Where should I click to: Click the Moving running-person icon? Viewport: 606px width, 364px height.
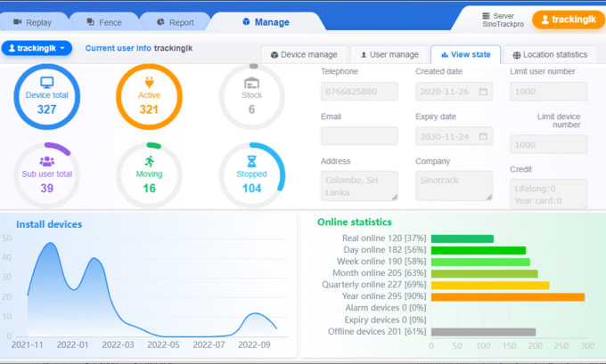(149, 161)
